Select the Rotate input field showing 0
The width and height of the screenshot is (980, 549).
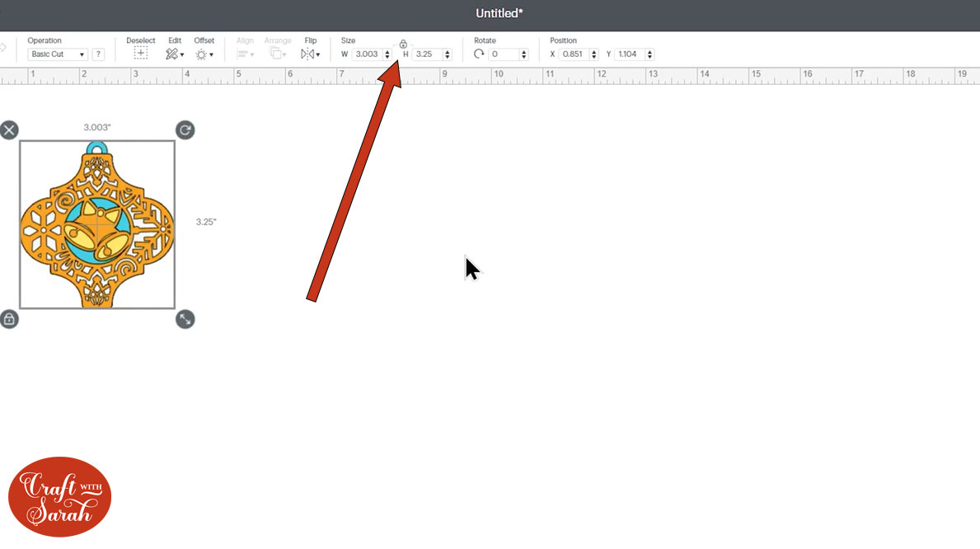coord(504,54)
